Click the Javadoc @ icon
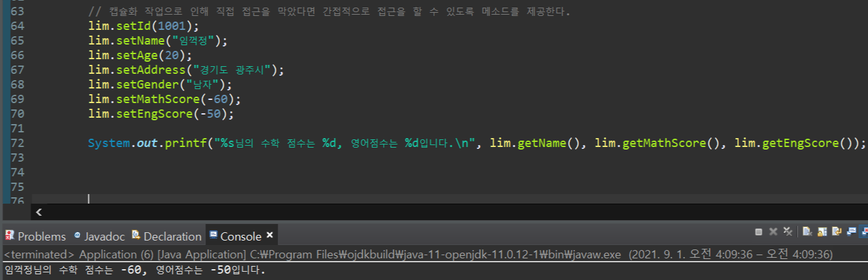868x280 pixels. [x=78, y=235]
